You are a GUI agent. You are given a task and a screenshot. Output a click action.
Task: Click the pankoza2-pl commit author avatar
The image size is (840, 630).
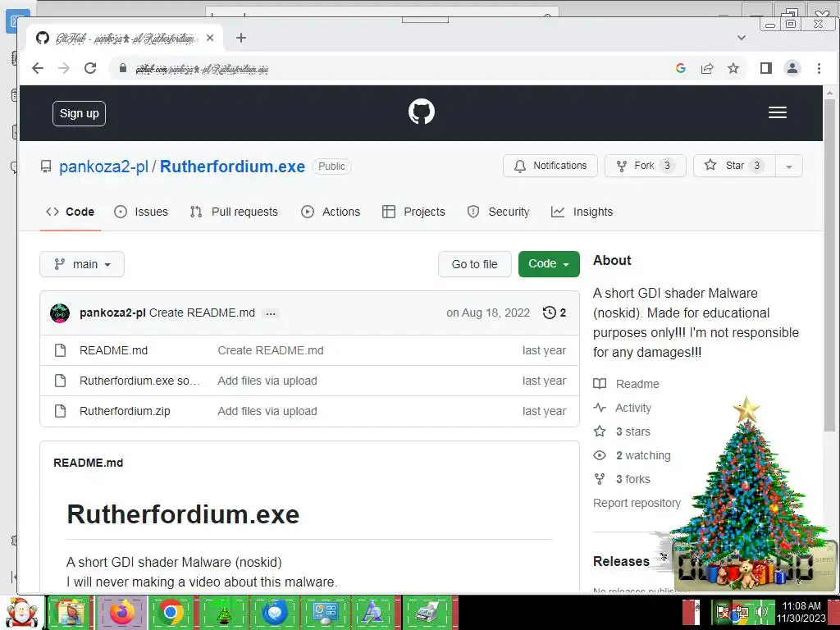coord(60,313)
